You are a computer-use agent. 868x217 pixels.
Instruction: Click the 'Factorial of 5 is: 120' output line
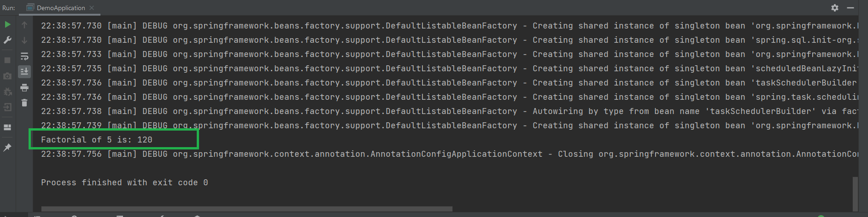pos(97,140)
